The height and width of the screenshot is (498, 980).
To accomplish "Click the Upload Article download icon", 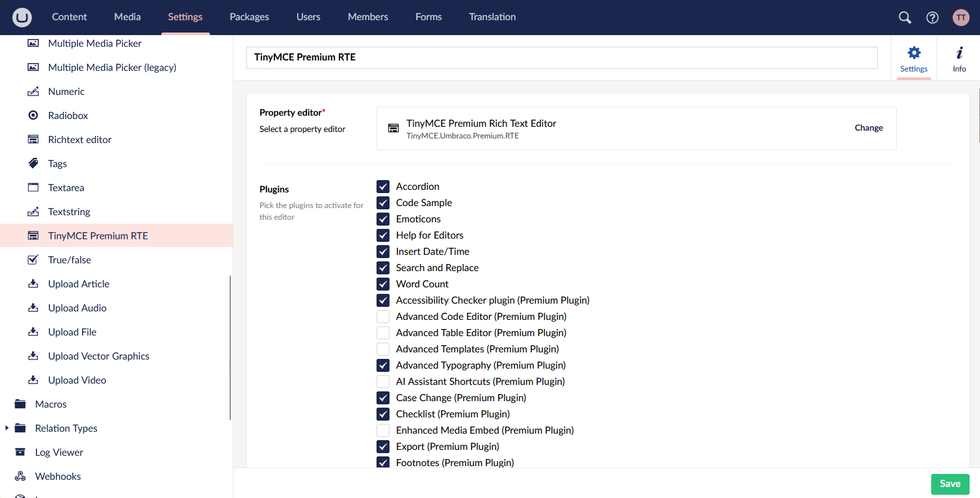I will pyautogui.click(x=33, y=284).
